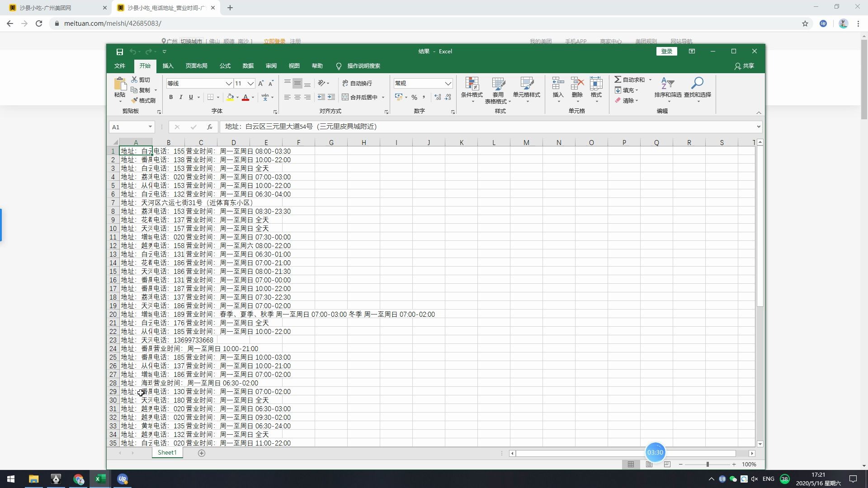Open the Insert ribbon tab
Image resolution: width=868 pixels, height=488 pixels.
click(168, 66)
